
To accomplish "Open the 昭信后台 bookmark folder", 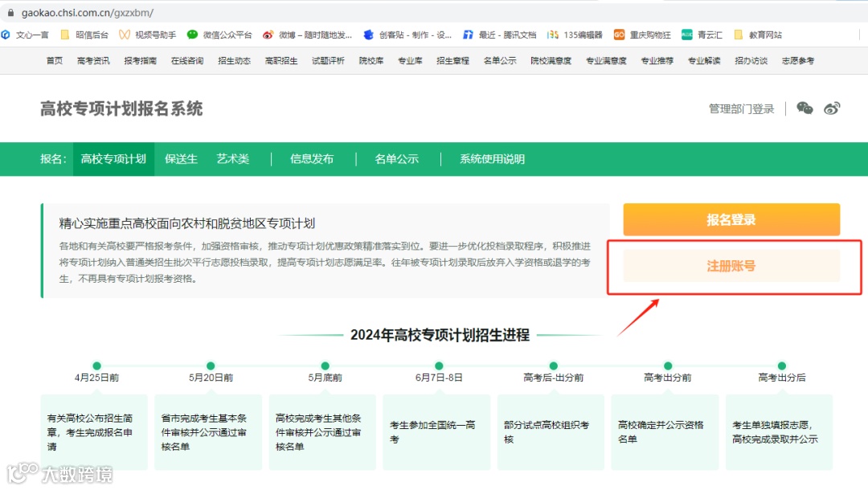I will (x=84, y=35).
